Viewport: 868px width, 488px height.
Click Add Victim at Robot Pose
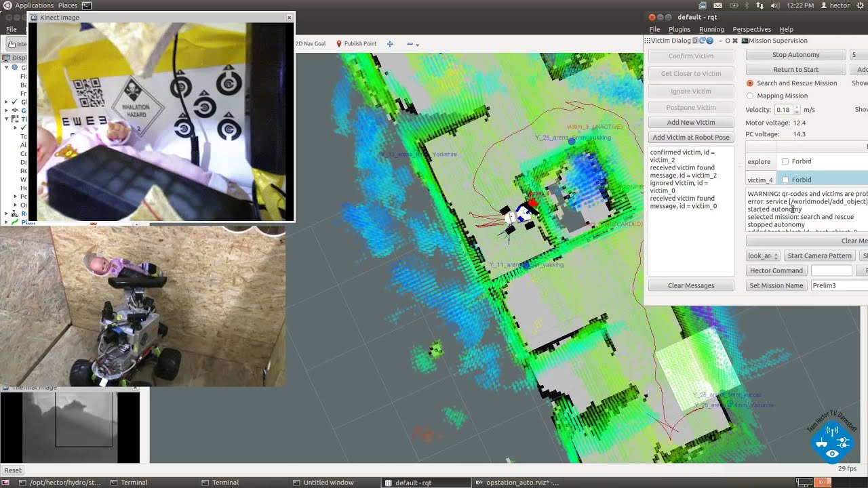click(691, 138)
